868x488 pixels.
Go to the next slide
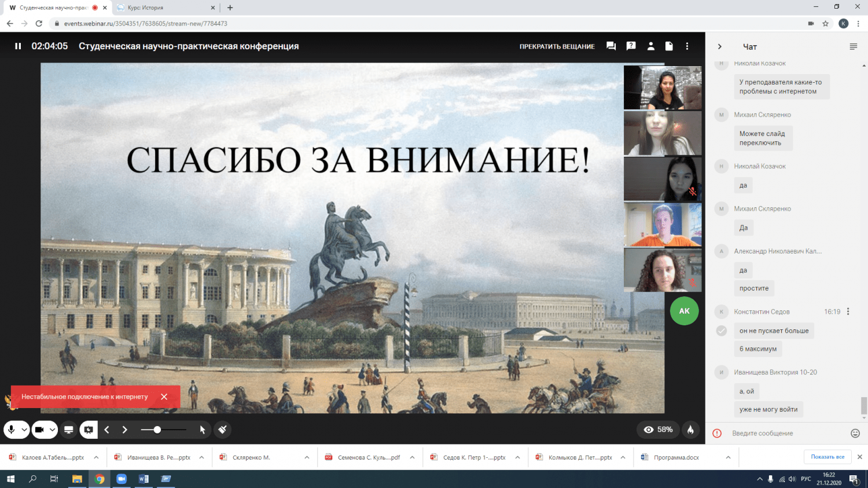[x=124, y=430]
